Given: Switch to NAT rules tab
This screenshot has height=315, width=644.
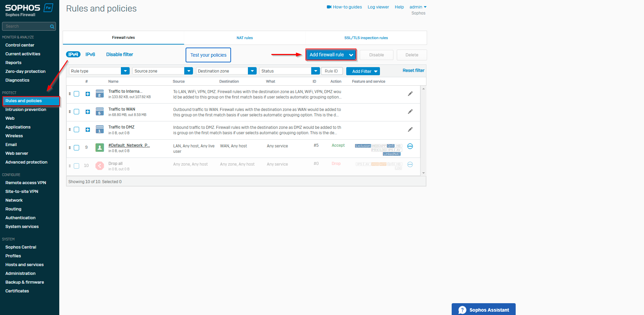Looking at the screenshot, I should (245, 38).
